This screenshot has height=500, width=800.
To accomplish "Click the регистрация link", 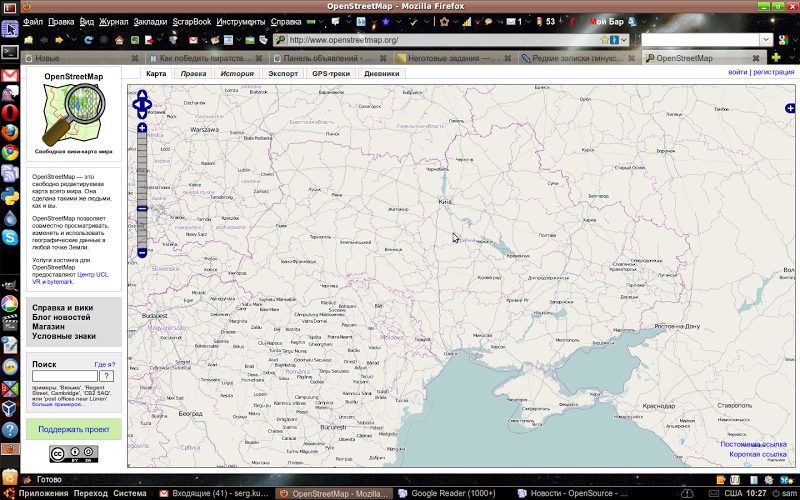I will point(773,72).
